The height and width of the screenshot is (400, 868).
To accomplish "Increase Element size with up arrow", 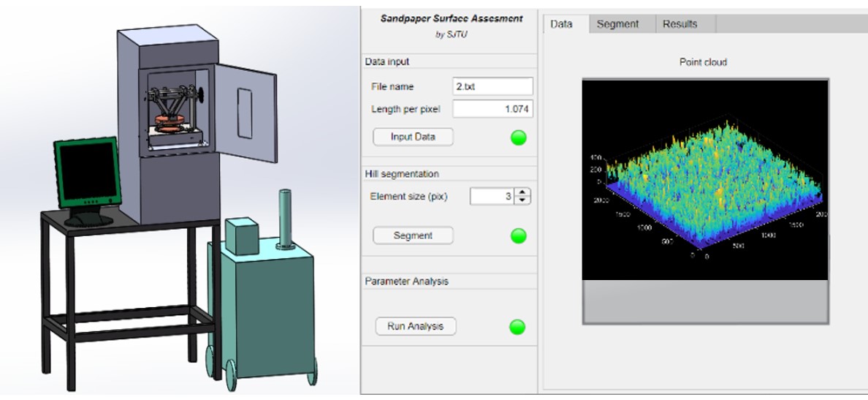I will (x=524, y=192).
